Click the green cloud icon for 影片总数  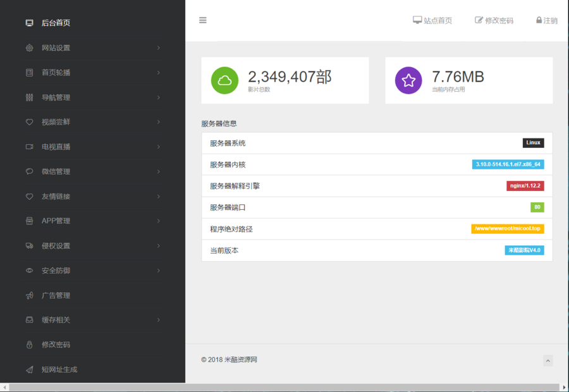[224, 80]
